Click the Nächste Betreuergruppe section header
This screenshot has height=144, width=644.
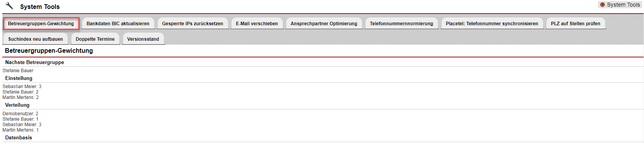(35, 62)
